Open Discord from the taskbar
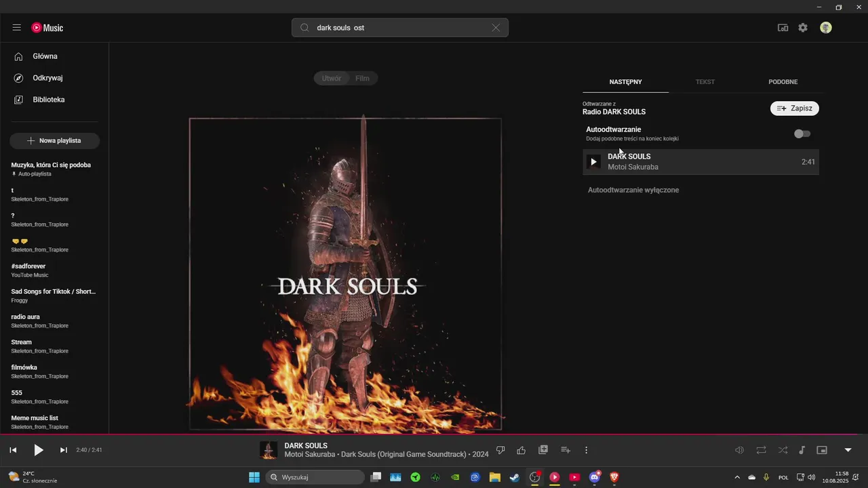This screenshot has height=488, width=868. coord(595,477)
